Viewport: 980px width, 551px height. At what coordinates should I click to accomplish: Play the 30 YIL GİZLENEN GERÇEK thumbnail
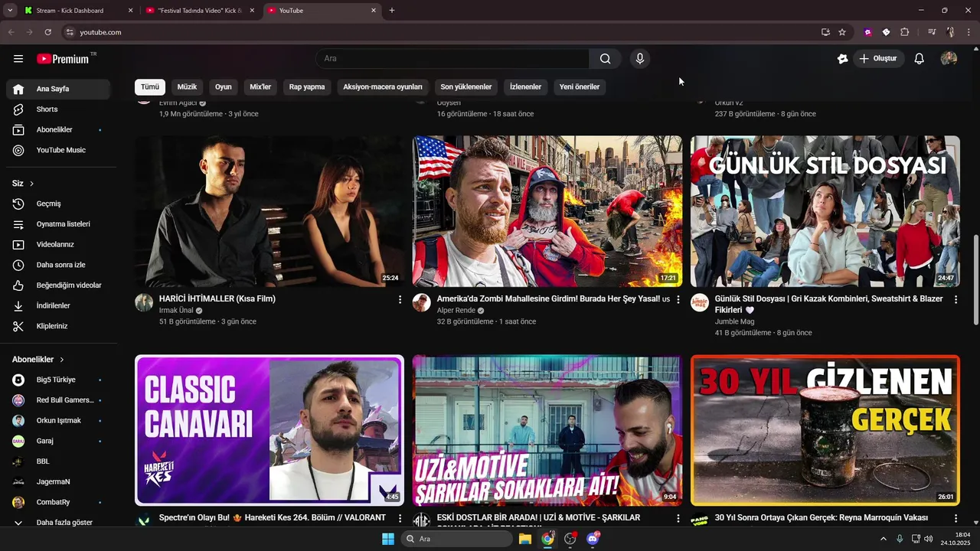(x=825, y=430)
